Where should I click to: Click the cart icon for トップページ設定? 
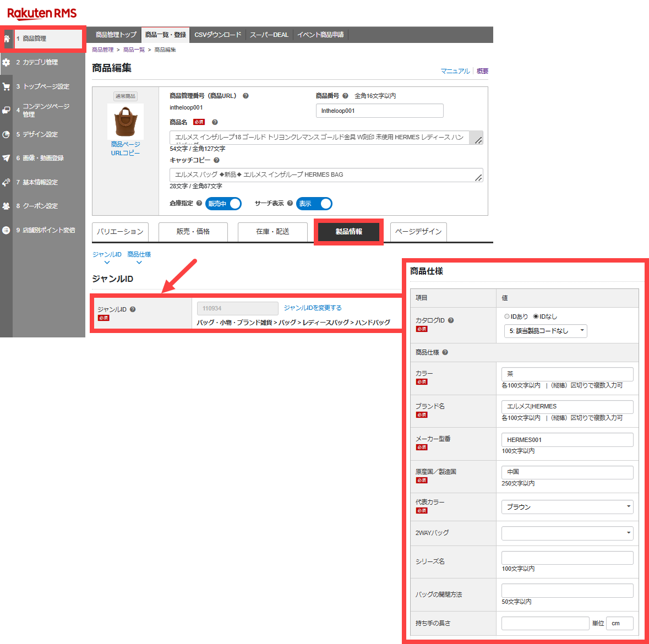coord(6,86)
